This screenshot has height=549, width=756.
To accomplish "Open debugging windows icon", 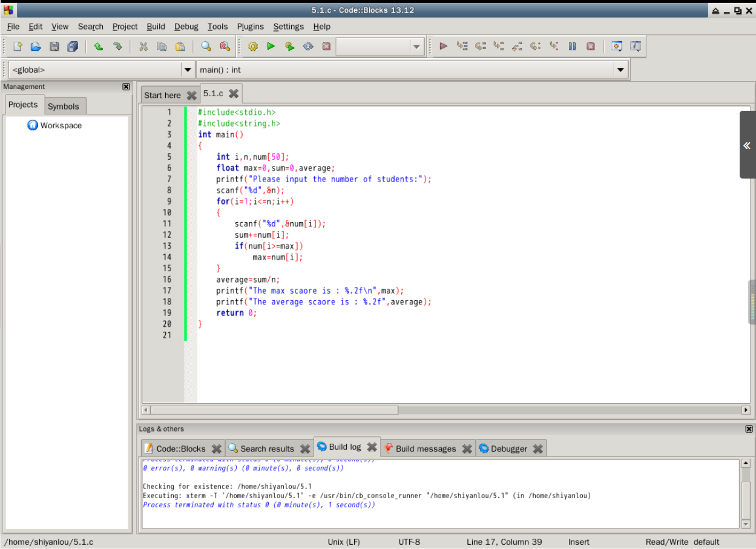I will point(617,46).
